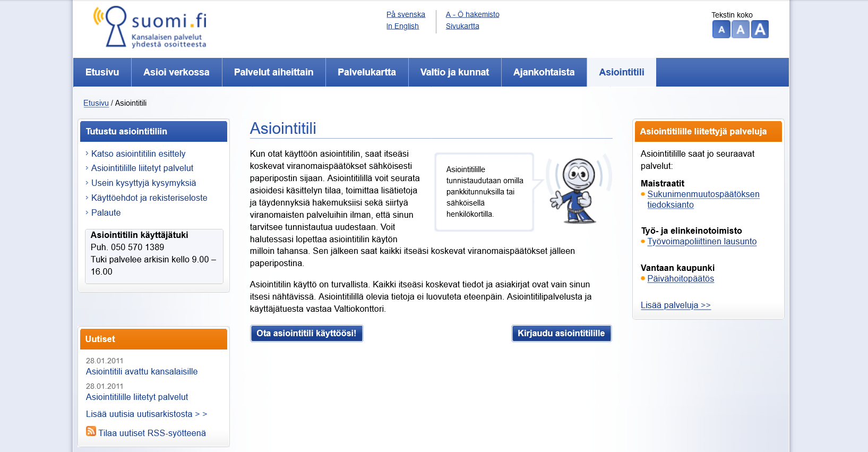Open the A - Ö hakemisto link
Viewport: 868px width, 452px height.
[x=472, y=14]
